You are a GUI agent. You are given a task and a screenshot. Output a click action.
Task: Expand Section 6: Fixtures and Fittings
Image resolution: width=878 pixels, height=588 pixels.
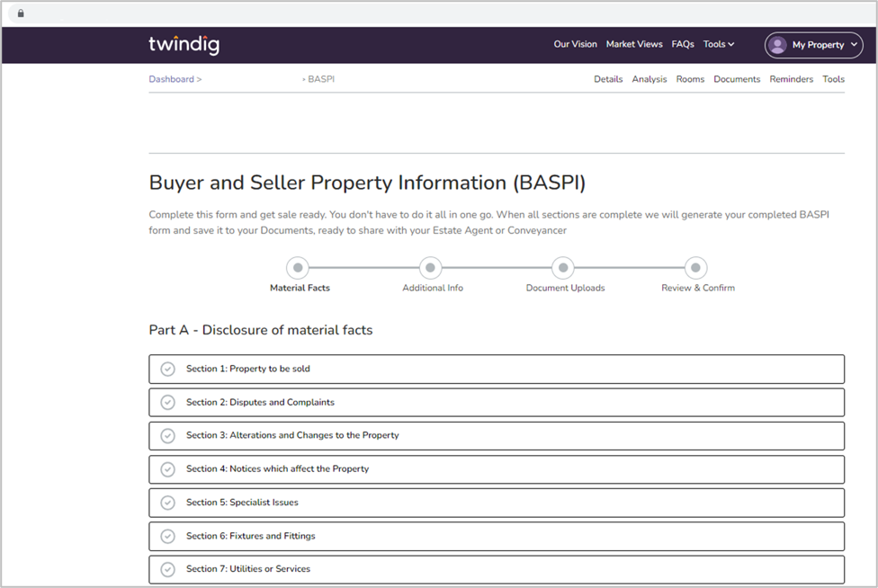[496, 536]
